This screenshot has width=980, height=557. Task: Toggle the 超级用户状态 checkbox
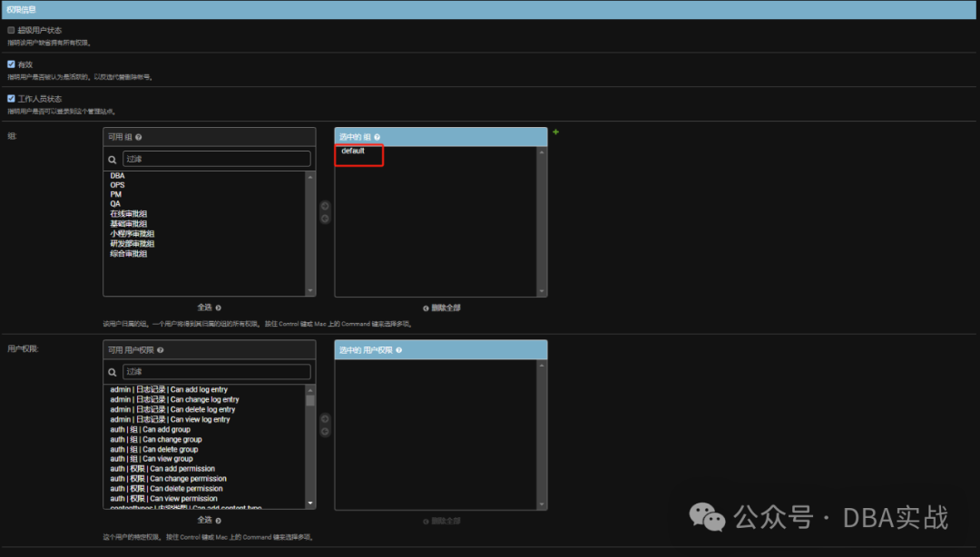11,30
